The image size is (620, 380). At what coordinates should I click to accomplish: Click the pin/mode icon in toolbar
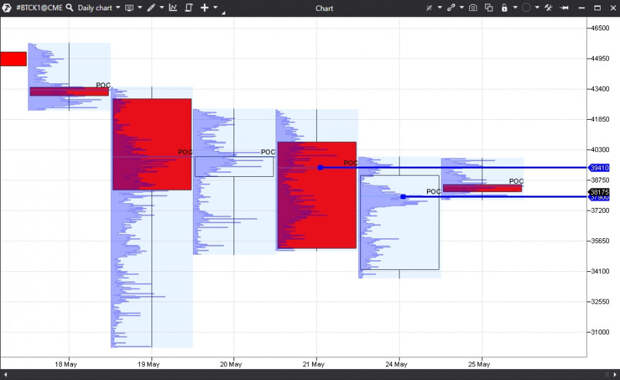pyautogui.click(x=429, y=8)
